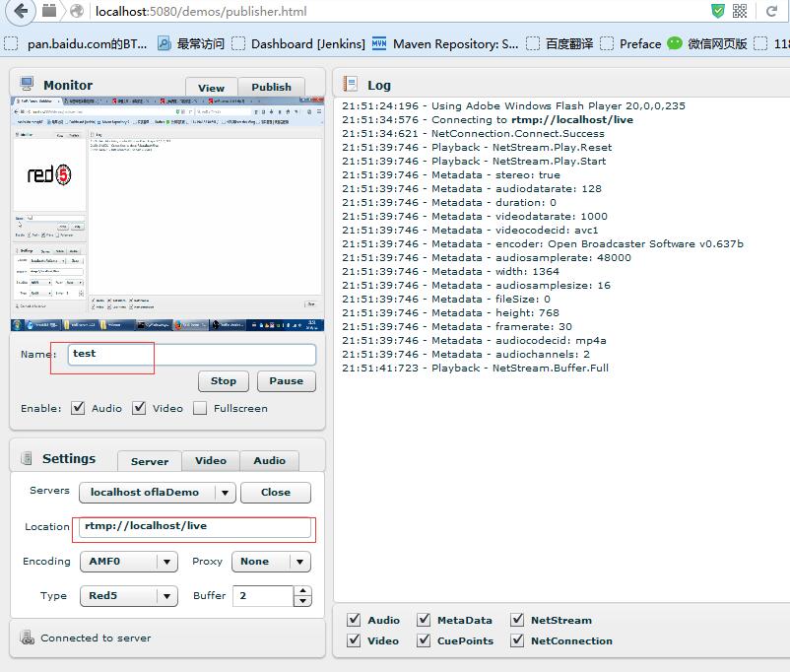
Task: Open Dashboard [Jenkins] bookmark
Action: [x=298, y=44]
